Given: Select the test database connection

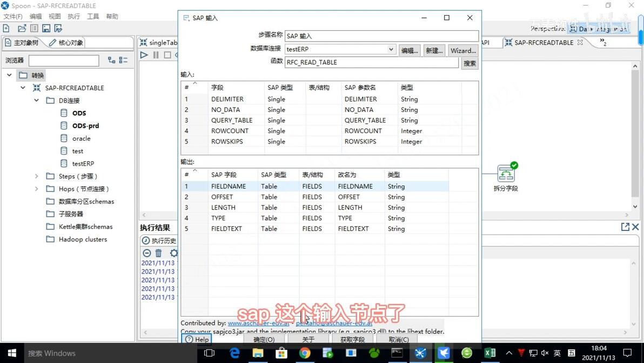Looking at the screenshot, I should tap(77, 151).
